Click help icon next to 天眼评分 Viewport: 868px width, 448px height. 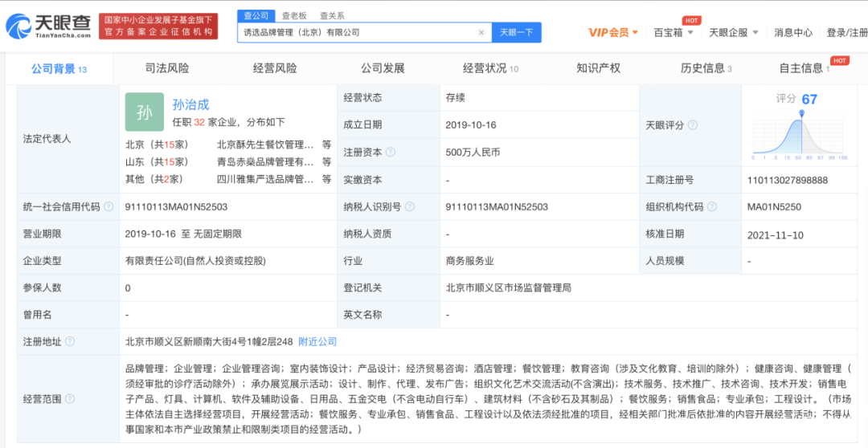click(692, 125)
